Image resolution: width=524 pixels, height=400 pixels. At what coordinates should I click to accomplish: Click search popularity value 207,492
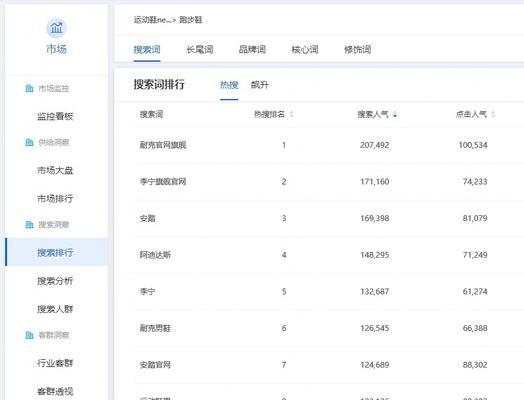tap(375, 145)
